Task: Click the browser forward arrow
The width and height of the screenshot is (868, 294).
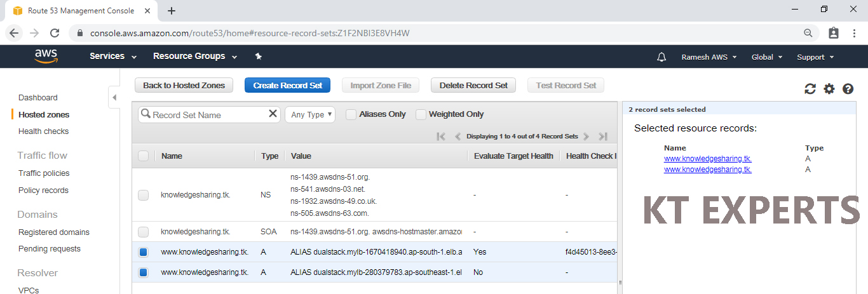Action: tap(34, 33)
